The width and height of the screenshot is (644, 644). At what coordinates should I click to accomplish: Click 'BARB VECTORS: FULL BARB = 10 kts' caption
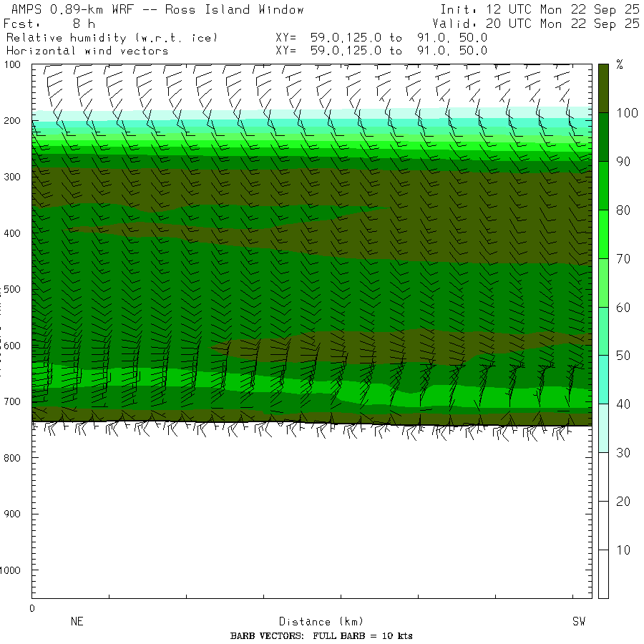tap(321, 636)
